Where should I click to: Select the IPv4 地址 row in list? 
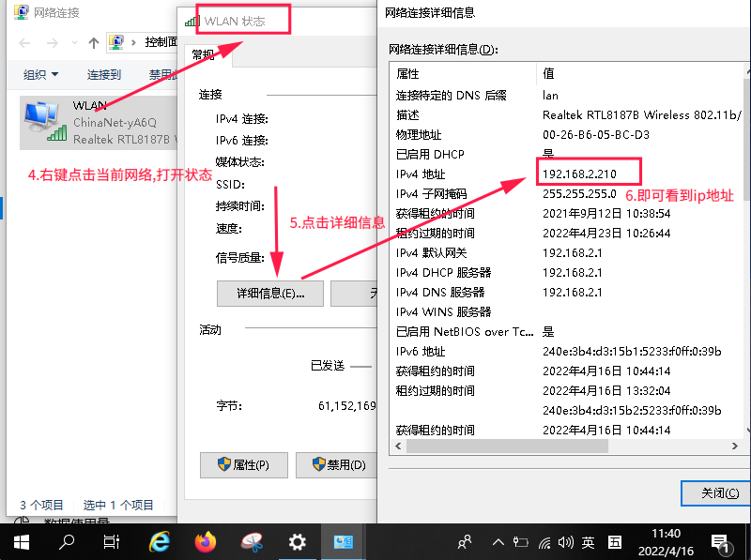click(x=421, y=174)
